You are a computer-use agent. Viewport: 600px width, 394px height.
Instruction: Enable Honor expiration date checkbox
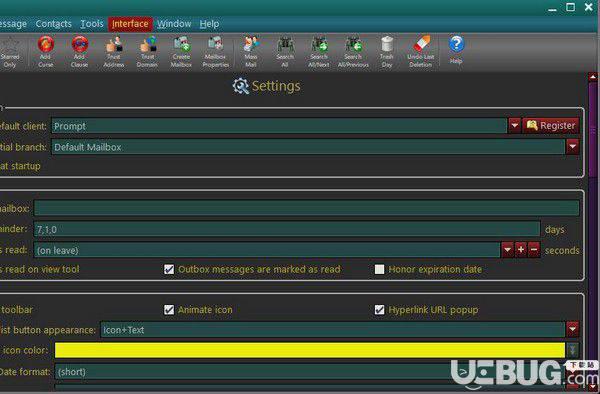tap(379, 269)
